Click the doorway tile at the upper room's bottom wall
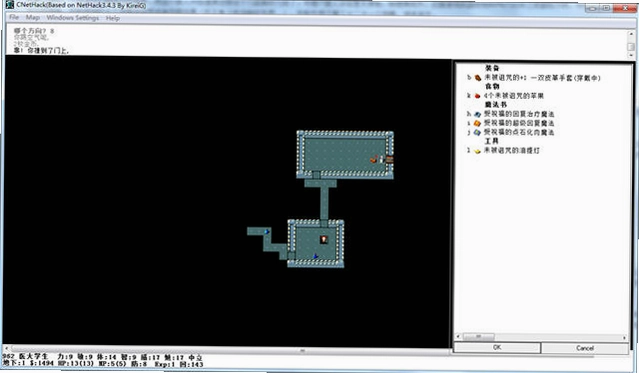Image resolution: width=639 pixels, height=373 pixels. click(x=316, y=175)
